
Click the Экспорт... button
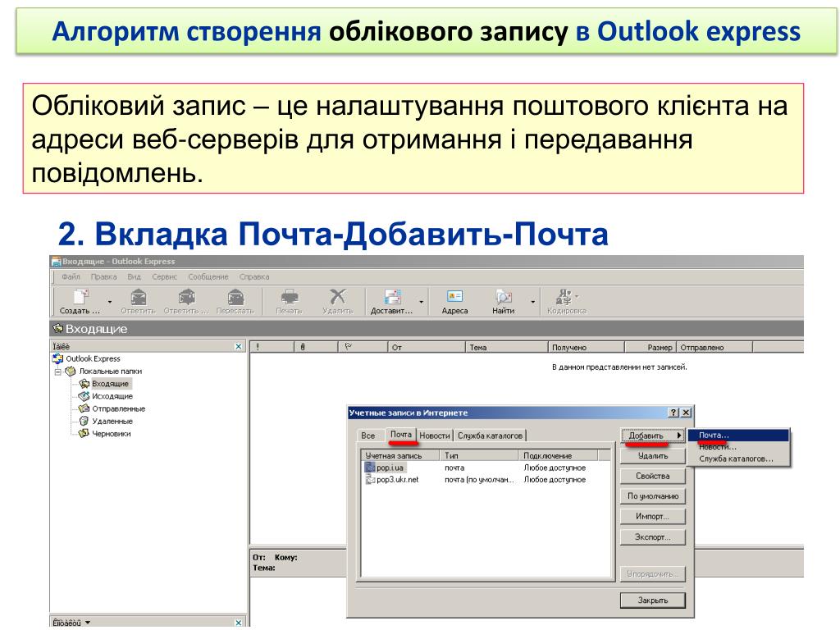(x=652, y=536)
